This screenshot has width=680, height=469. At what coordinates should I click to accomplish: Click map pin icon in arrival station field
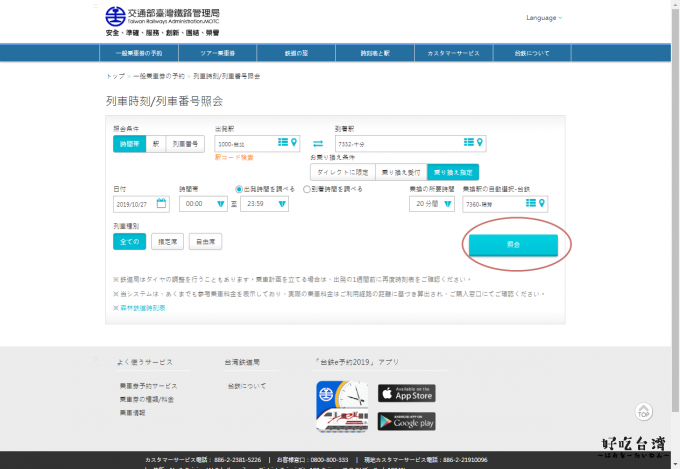click(480, 143)
